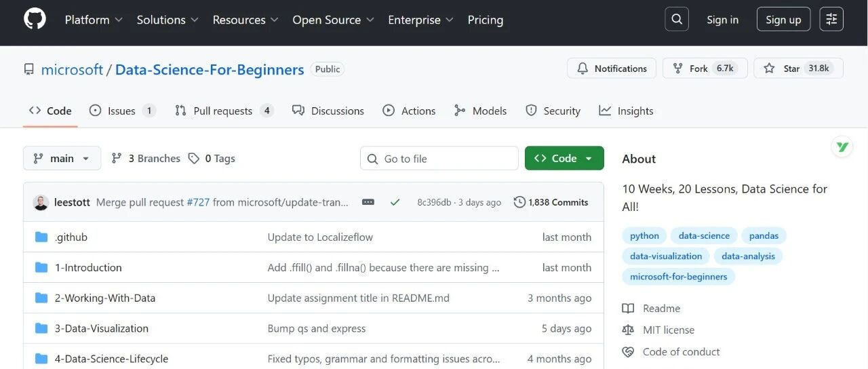The height and width of the screenshot is (369, 868).
Task: Open the Solutions navigation menu
Action: (x=167, y=20)
